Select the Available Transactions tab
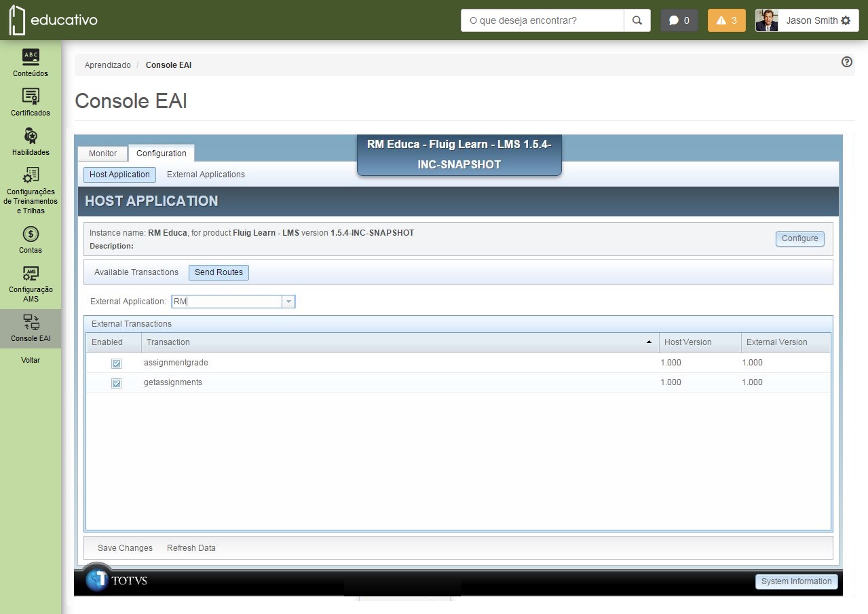 click(x=136, y=272)
